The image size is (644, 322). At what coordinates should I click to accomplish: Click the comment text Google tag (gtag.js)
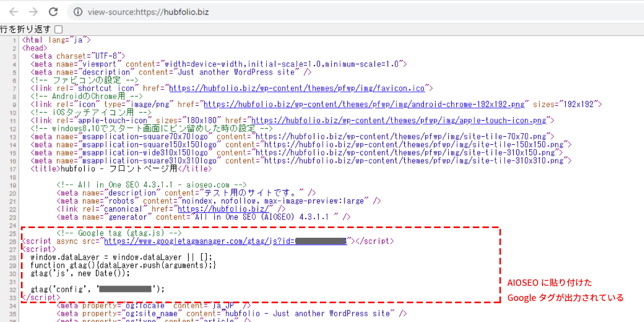(120, 233)
